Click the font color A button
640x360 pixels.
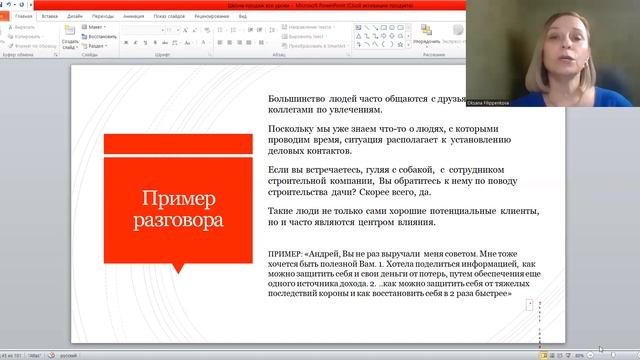[204, 42]
